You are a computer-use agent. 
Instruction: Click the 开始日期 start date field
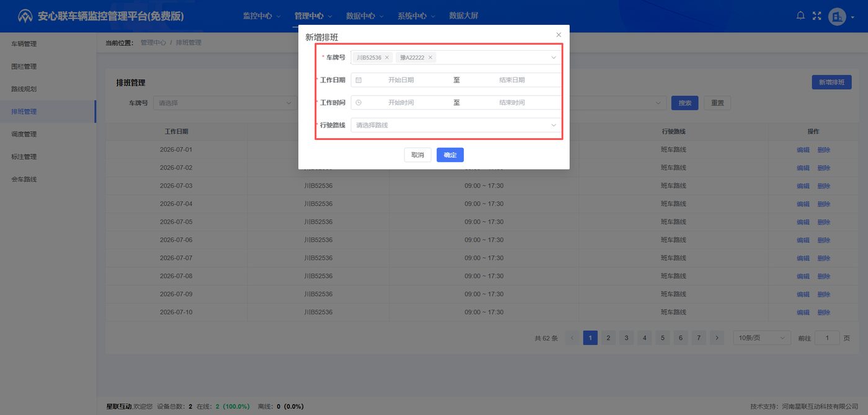point(401,80)
